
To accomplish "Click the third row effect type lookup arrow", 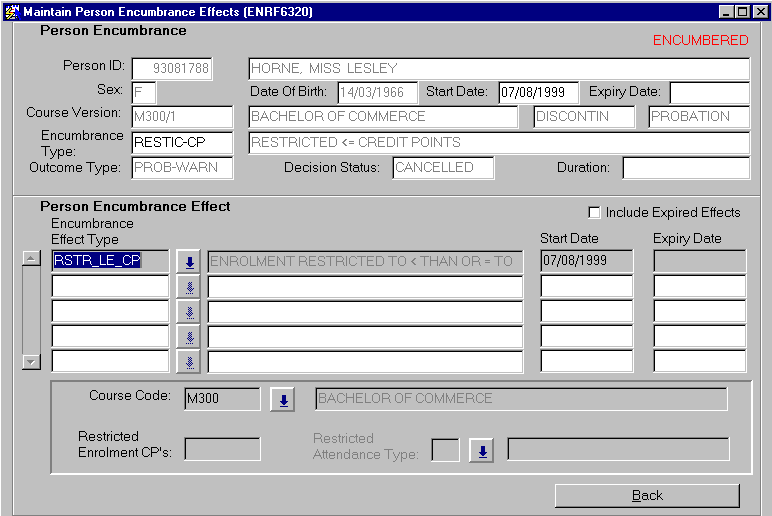I will (x=188, y=312).
